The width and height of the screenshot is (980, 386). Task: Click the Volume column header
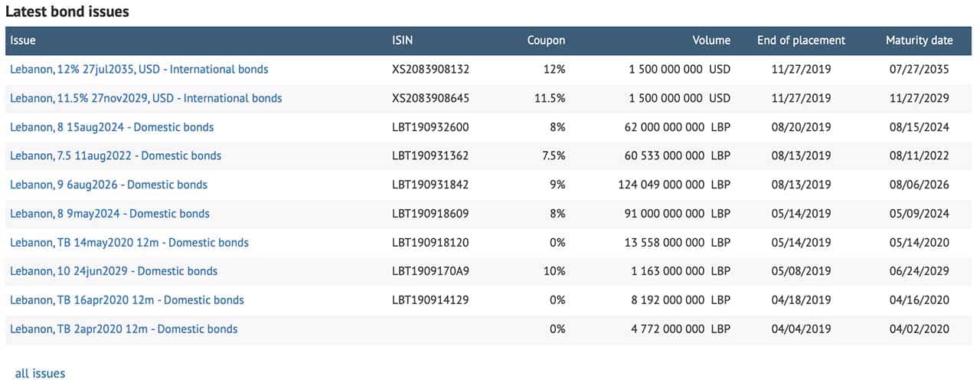(x=711, y=41)
